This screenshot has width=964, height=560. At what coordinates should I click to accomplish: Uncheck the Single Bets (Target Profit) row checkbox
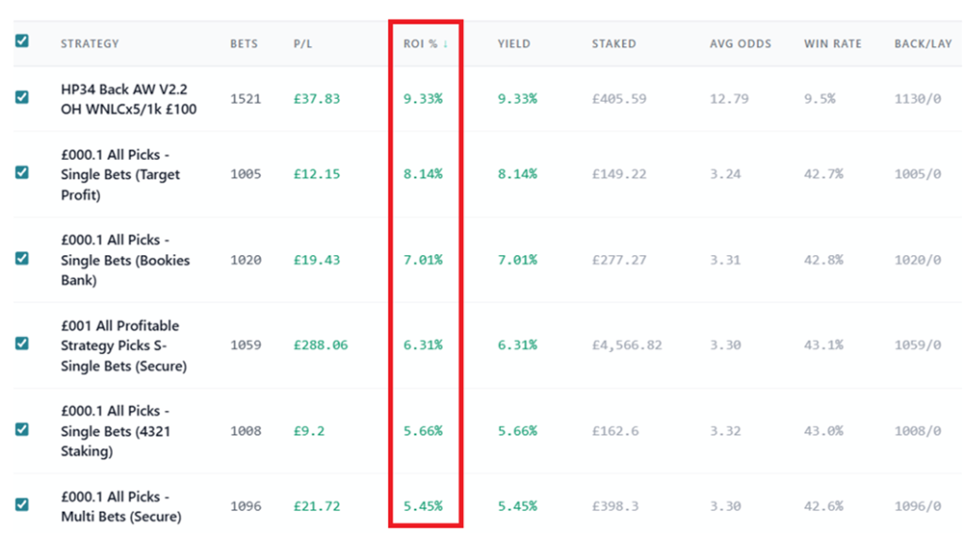[22, 172]
